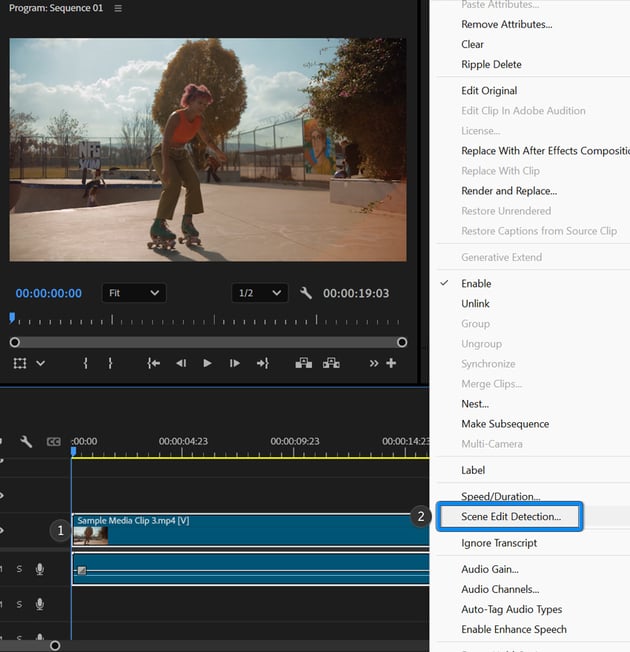This screenshot has height=652, width=630.
Task: Click timeline ruler at 00:00:04:23
Action: (183, 441)
